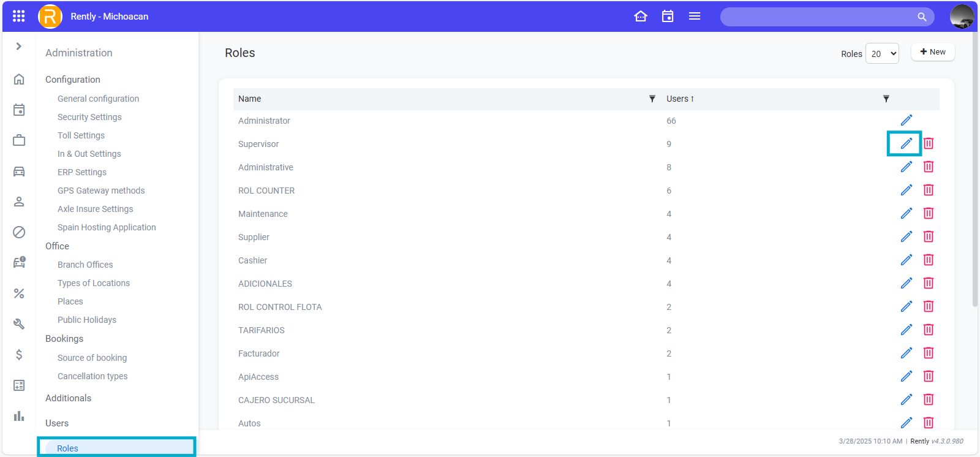Open the apps grid menu
The height and width of the screenshot is (457, 980).
19,16
